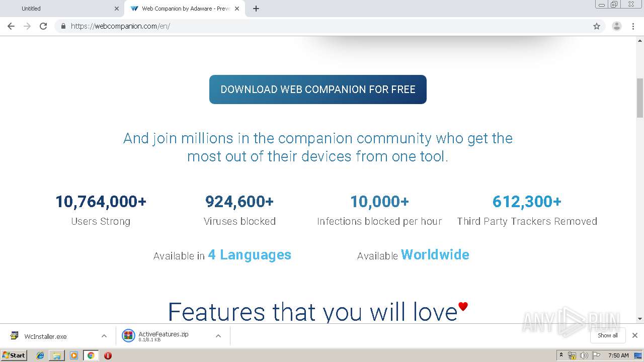Click the '924,600+' viruses blocked statistic
This screenshot has height=362, width=644.
click(239, 202)
